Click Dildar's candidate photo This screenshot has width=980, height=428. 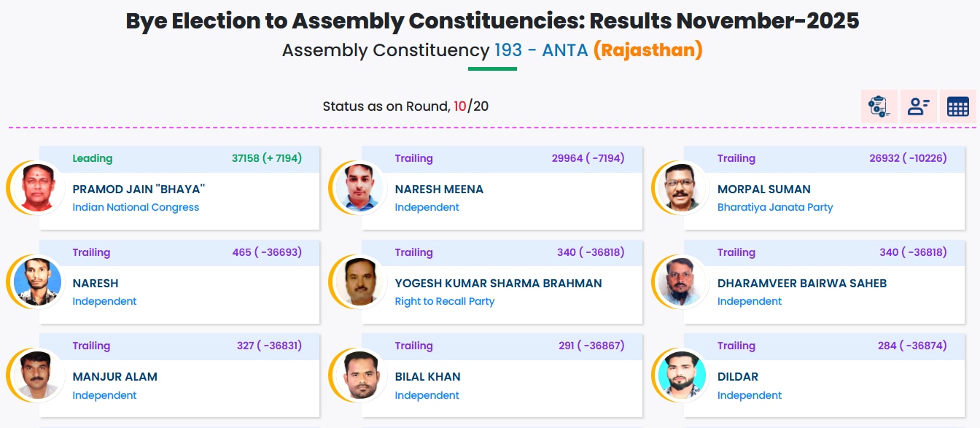tap(682, 375)
